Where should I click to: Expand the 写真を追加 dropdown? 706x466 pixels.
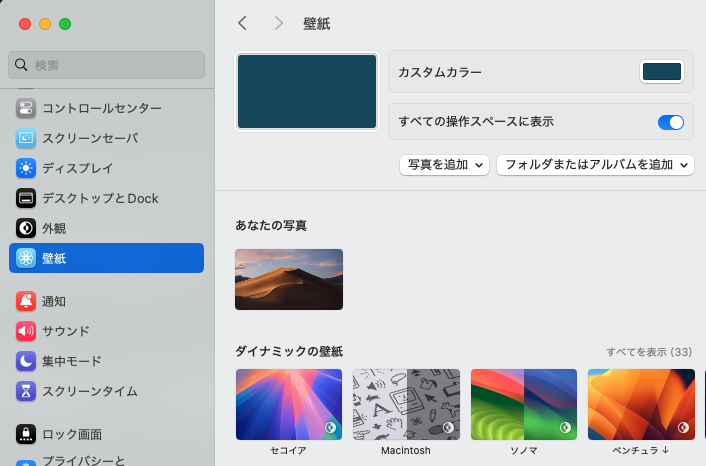click(x=444, y=165)
